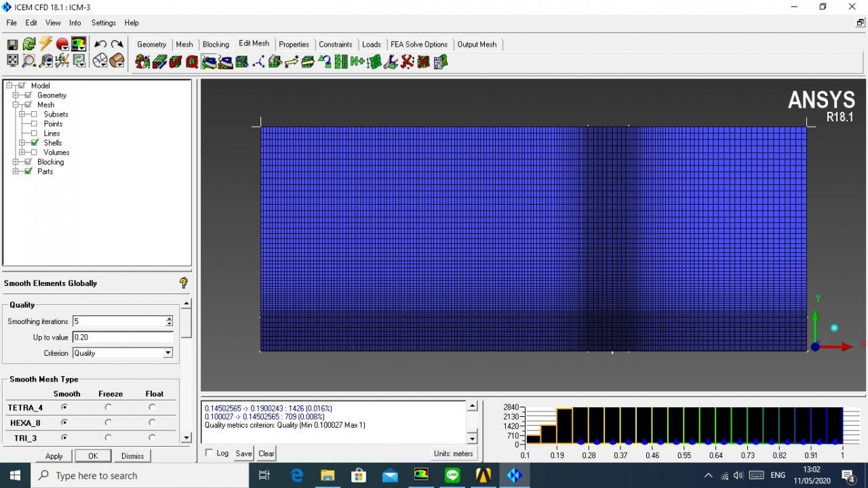Image resolution: width=868 pixels, height=488 pixels.
Task: Click the Smooth Mesh Globally icon
Action: click(x=209, y=62)
